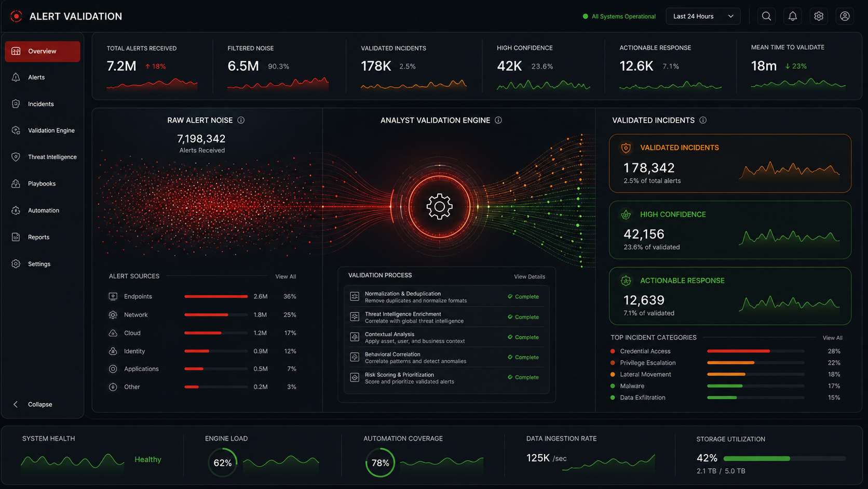Click the Engine Load 62% gauge
Viewport: 868px width, 489px height.
(223, 462)
